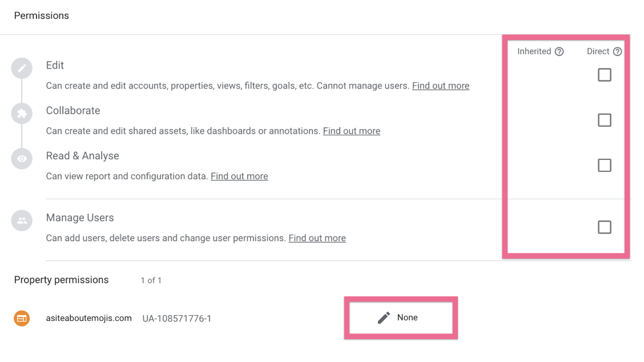Open the Inherited help question-mark icon
Screen dimensions: 644x362
pyautogui.click(x=560, y=51)
